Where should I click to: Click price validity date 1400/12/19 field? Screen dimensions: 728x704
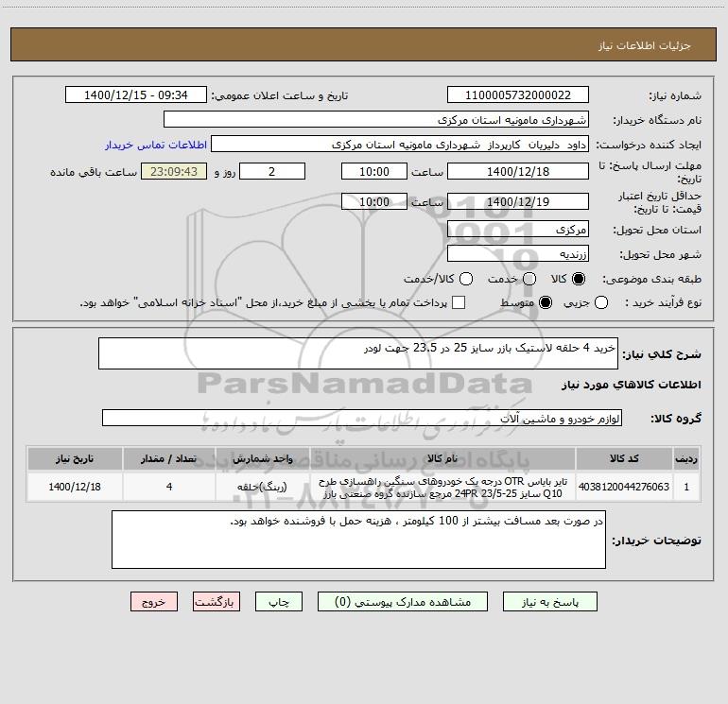518,202
